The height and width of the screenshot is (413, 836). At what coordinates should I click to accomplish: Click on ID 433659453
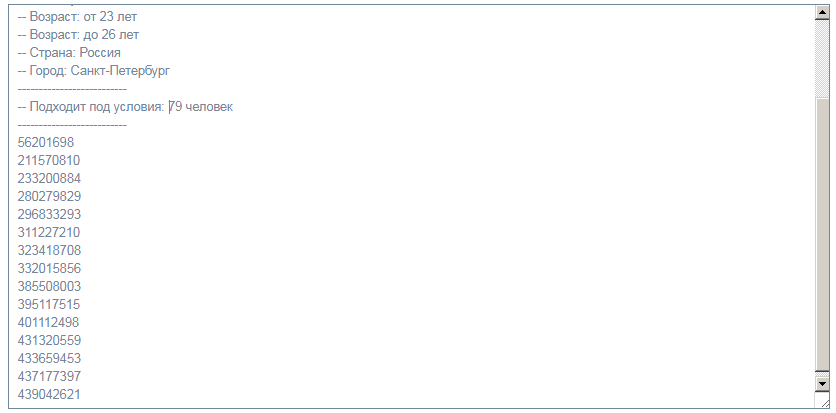tap(49, 358)
